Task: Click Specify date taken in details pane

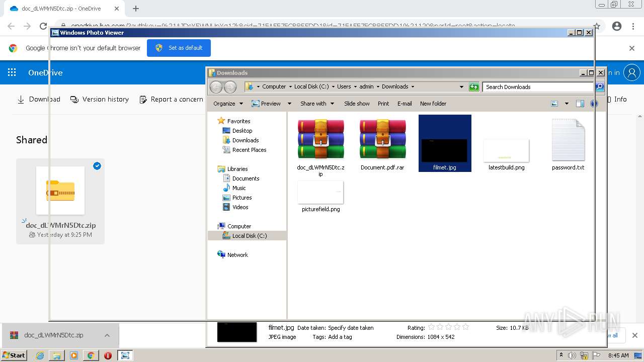Action: [x=351, y=328]
